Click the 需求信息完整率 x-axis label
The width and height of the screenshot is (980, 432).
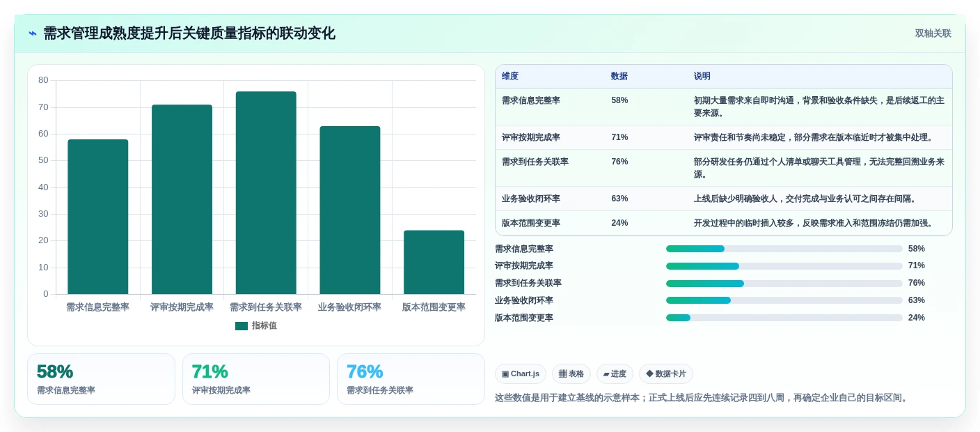click(x=98, y=307)
